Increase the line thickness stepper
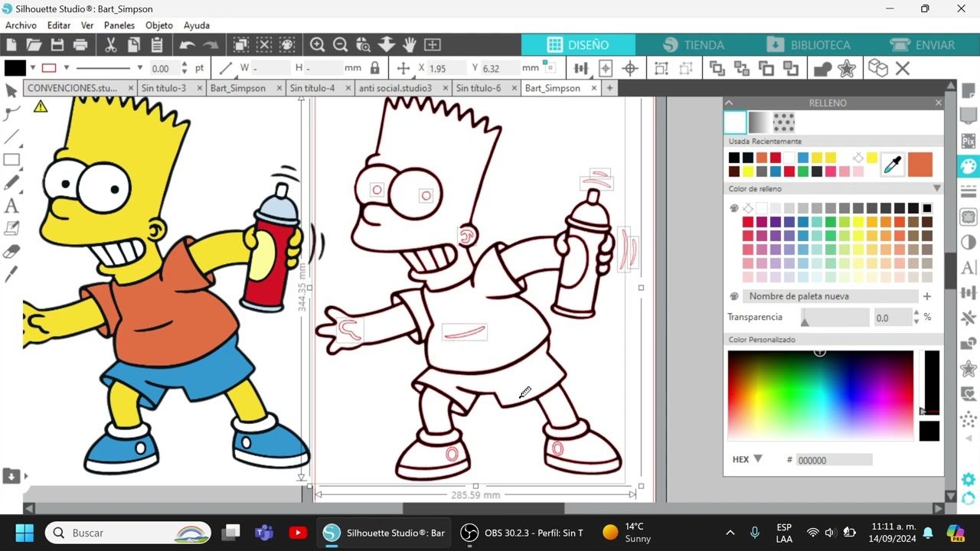Screen dimensions: 980x551 (x=185, y=64)
